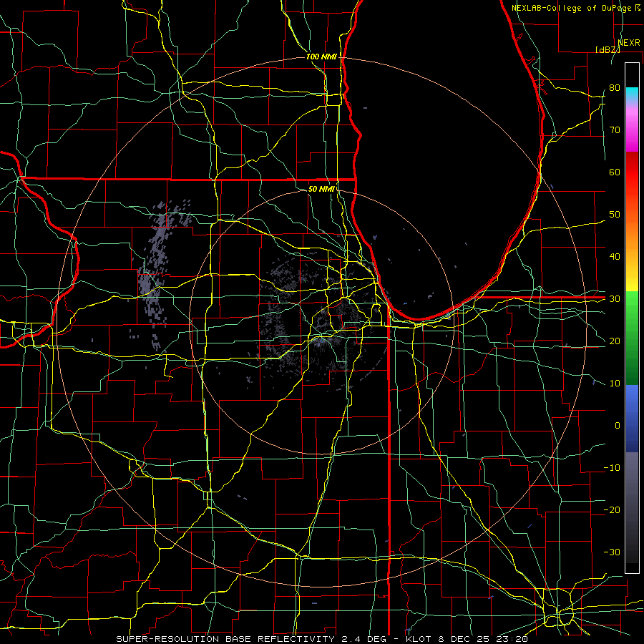The image size is (644, 644).
Task: Click the "NEXR" label above the scale
Action: click(629, 43)
